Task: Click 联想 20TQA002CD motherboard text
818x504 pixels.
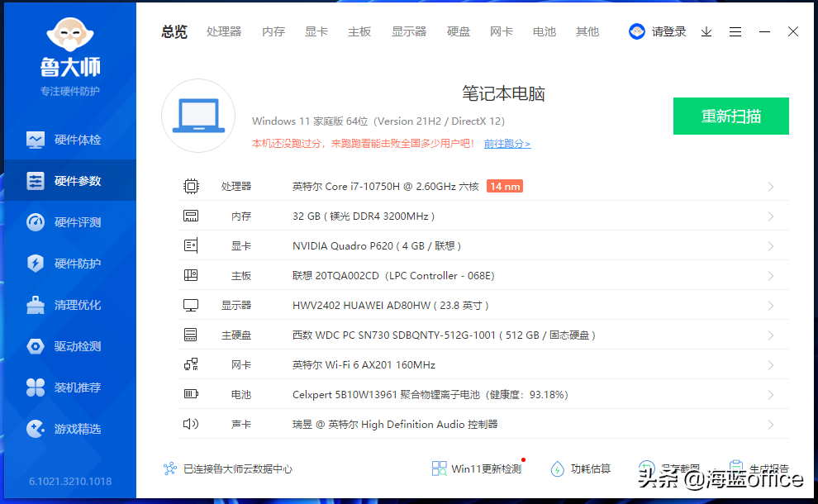Action: click(393, 275)
